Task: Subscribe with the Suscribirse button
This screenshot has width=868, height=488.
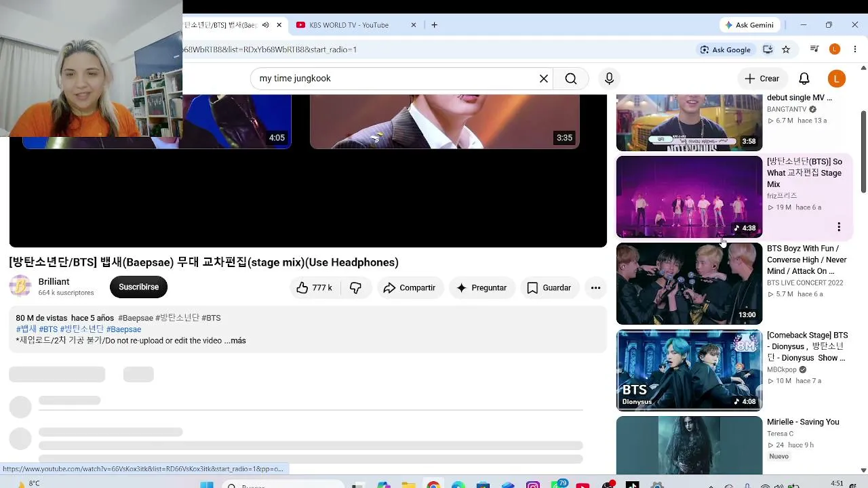Action: 138,287
